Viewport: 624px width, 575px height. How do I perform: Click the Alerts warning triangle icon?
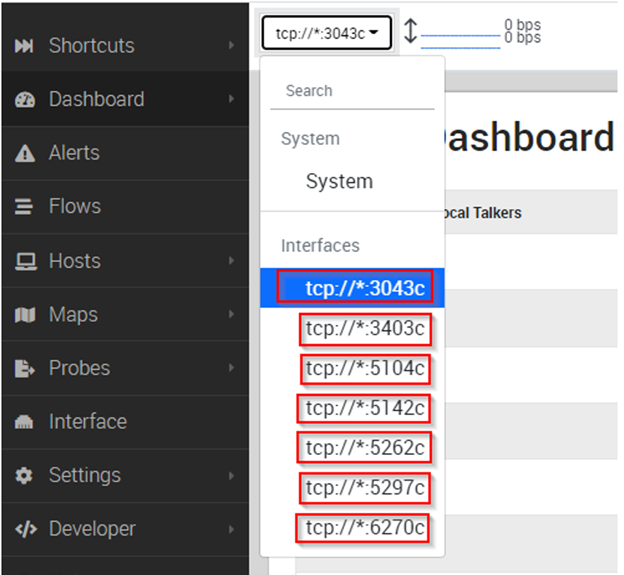[25, 153]
